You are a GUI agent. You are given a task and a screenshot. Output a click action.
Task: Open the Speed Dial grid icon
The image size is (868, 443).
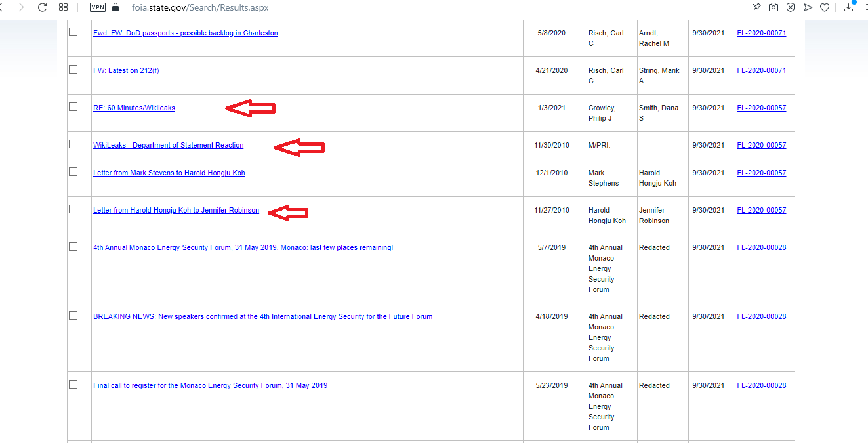[64, 7]
